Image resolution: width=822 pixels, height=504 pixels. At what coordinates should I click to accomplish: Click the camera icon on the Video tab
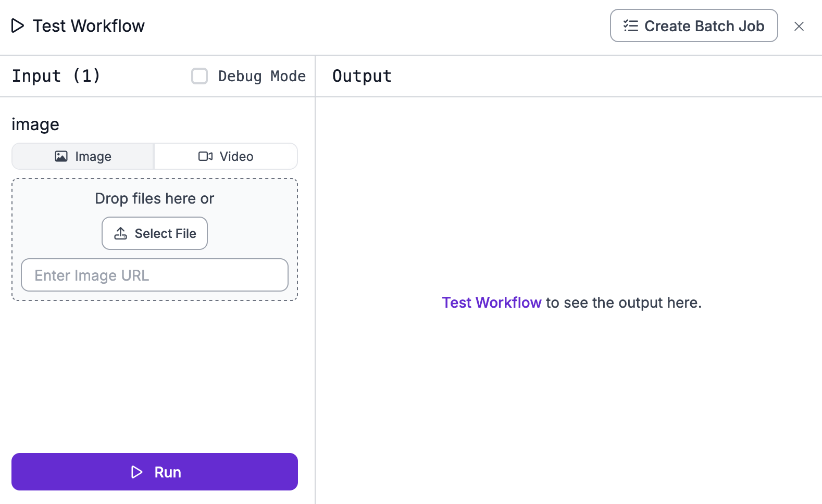coord(205,156)
